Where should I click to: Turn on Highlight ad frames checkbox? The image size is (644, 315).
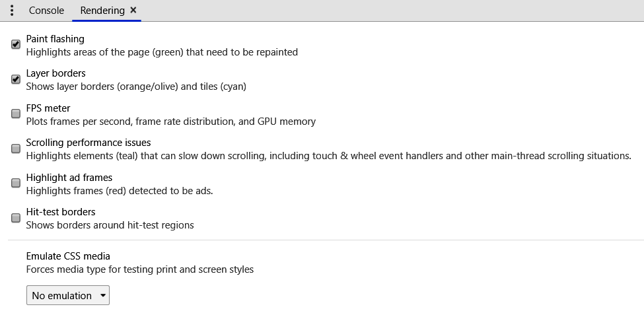[x=16, y=183]
